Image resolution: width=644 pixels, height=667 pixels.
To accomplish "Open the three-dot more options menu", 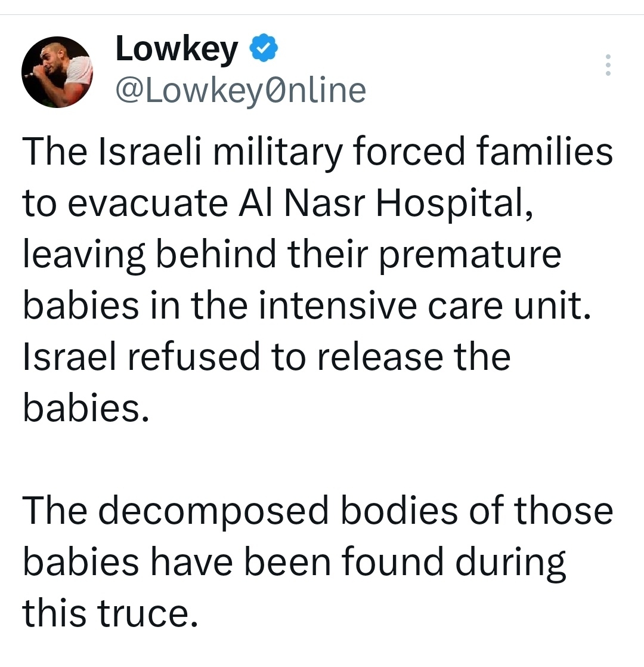I will tap(608, 65).
